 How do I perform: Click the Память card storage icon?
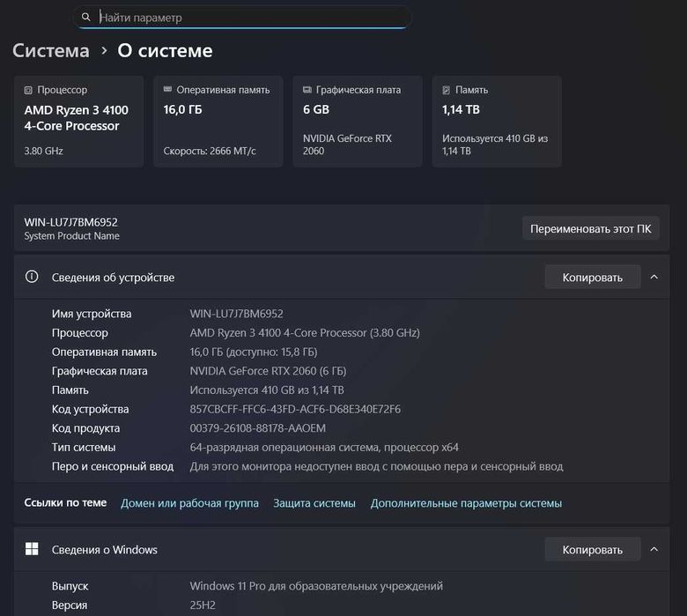[446, 90]
